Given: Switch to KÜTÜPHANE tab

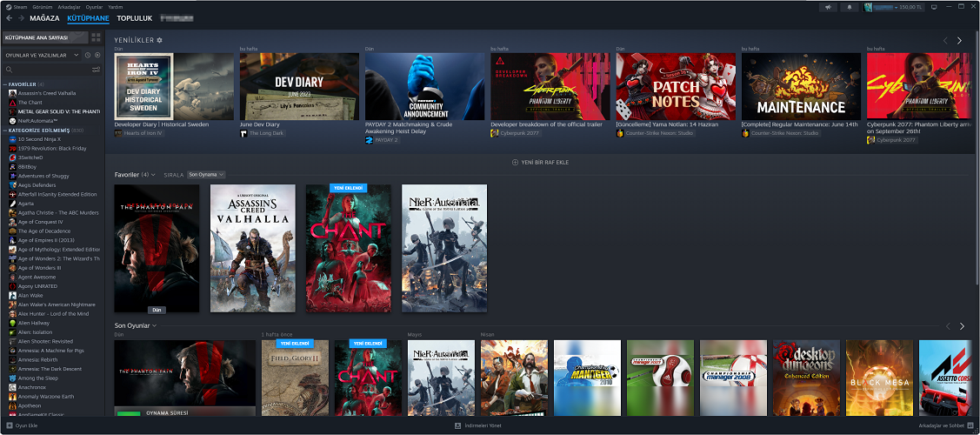Looking at the screenshot, I should click(x=88, y=19).
